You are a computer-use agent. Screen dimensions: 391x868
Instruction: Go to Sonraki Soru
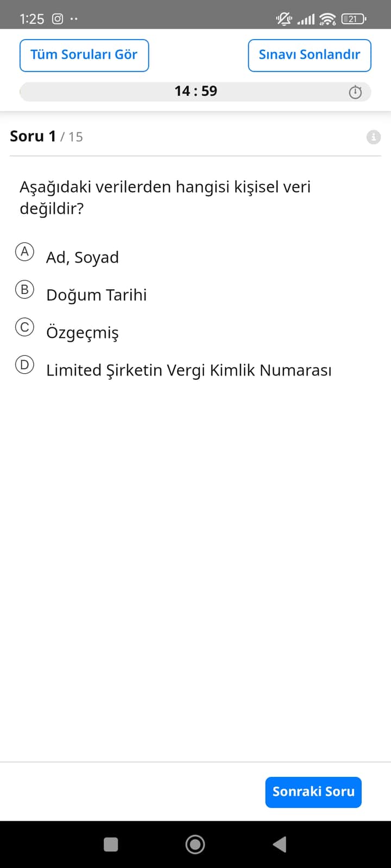(x=313, y=792)
